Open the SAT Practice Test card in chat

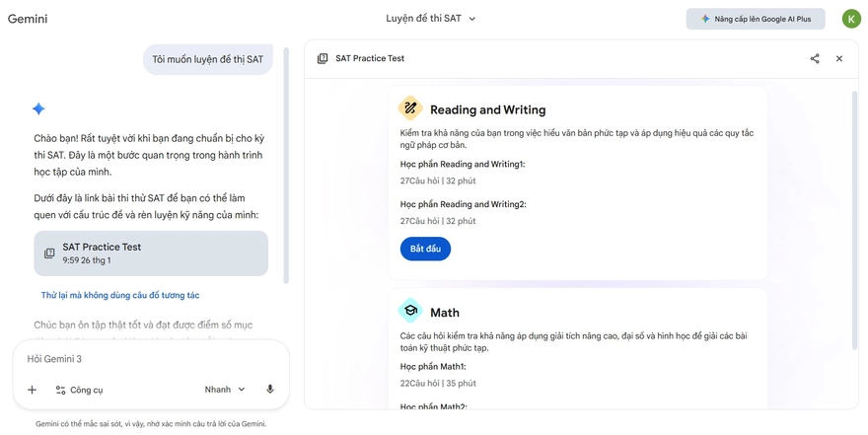(x=151, y=254)
